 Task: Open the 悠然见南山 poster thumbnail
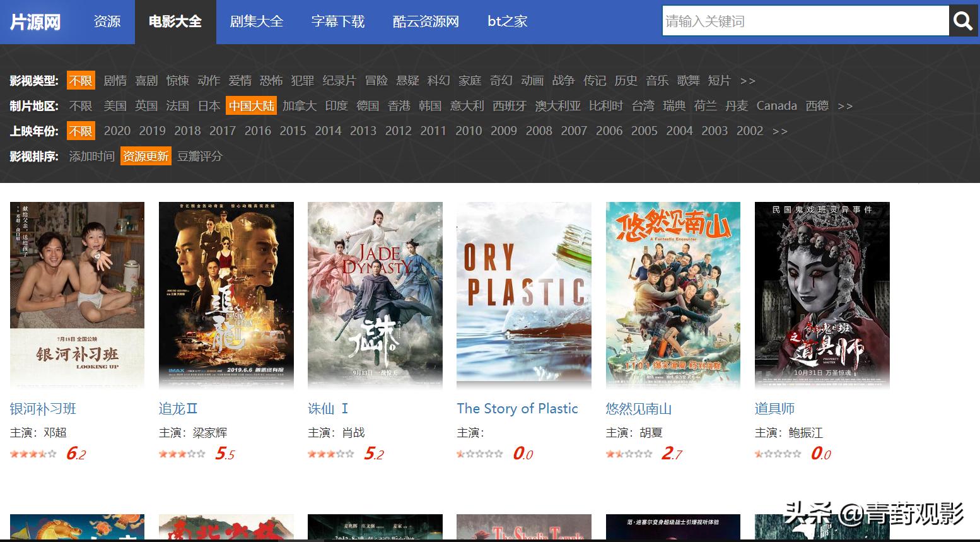(x=673, y=295)
